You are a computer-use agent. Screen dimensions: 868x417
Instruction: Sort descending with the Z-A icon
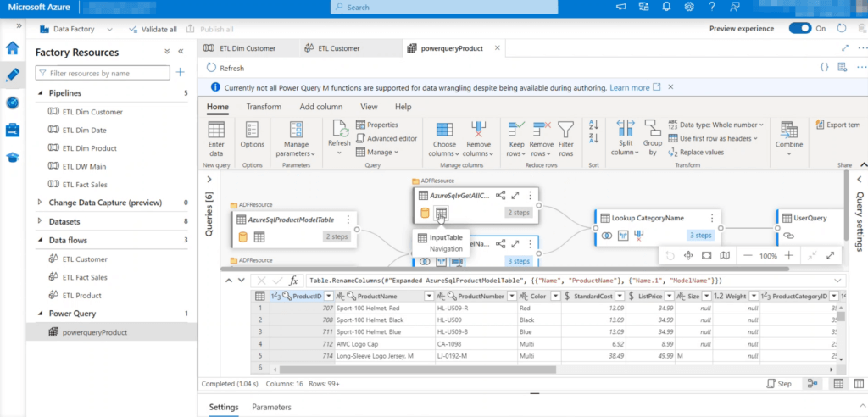point(593,138)
